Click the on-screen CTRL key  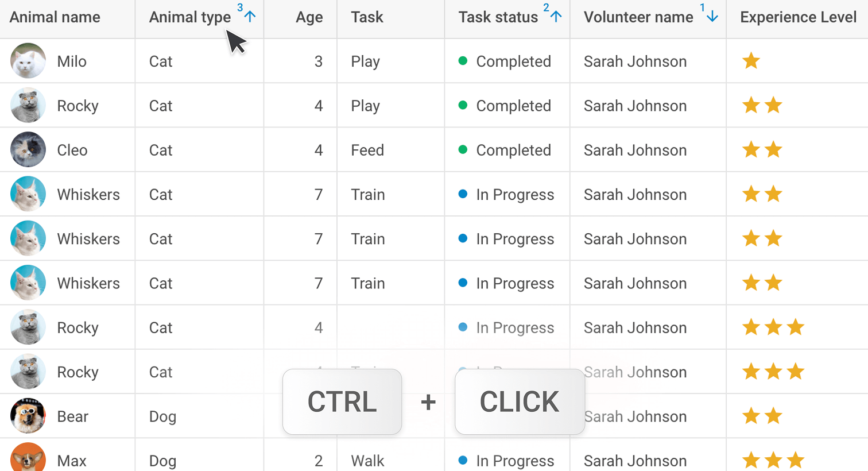click(x=342, y=401)
